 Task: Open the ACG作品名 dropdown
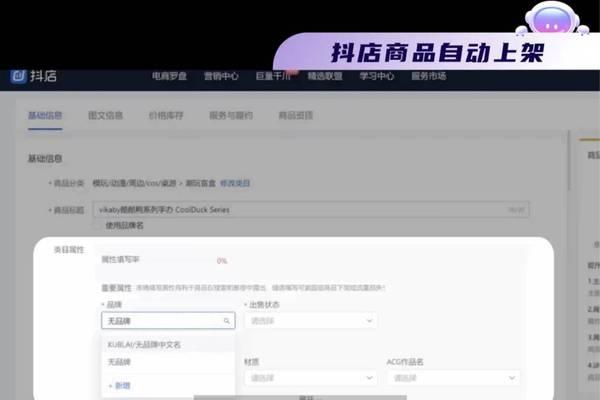[x=453, y=378]
